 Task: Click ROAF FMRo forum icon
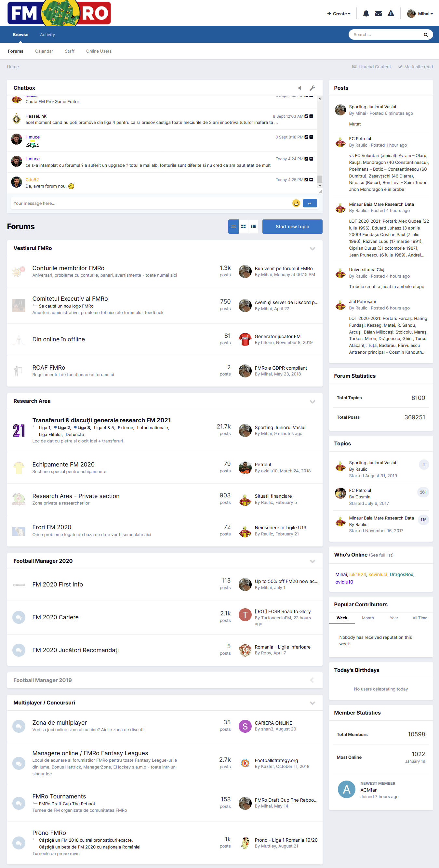point(19,371)
